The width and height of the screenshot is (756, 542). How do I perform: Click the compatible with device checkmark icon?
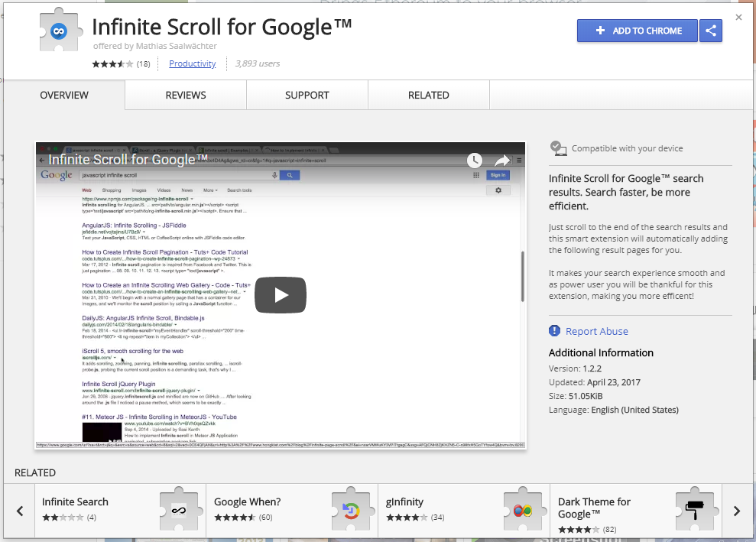pyautogui.click(x=556, y=148)
